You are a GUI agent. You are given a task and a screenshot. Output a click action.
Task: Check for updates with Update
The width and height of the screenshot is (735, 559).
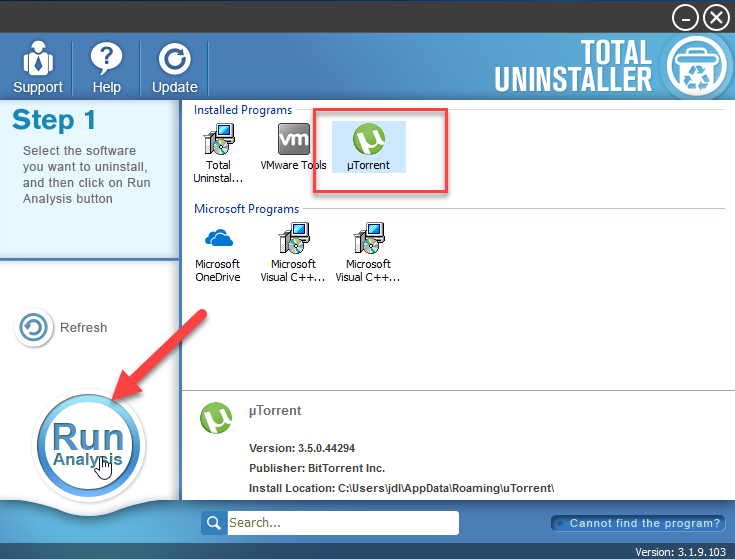(x=174, y=68)
